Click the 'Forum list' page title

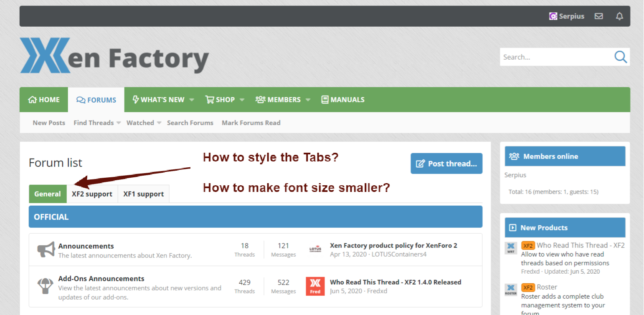click(56, 162)
